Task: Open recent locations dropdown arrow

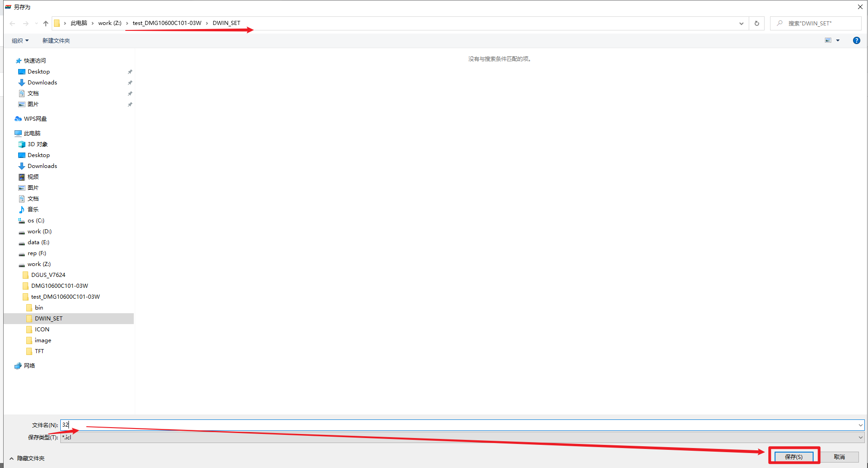Action: tap(36, 24)
